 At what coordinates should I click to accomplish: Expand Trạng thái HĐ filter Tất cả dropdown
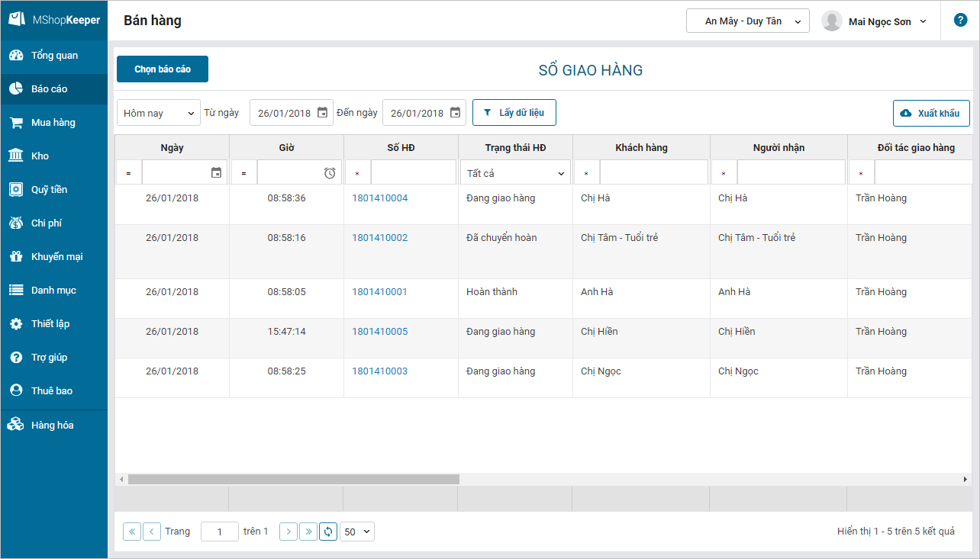(515, 173)
